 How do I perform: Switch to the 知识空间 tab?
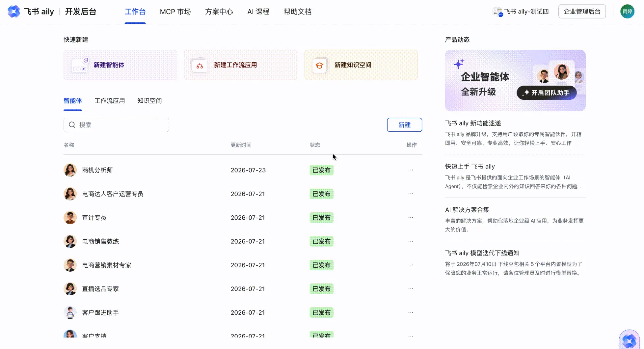[149, 101]
